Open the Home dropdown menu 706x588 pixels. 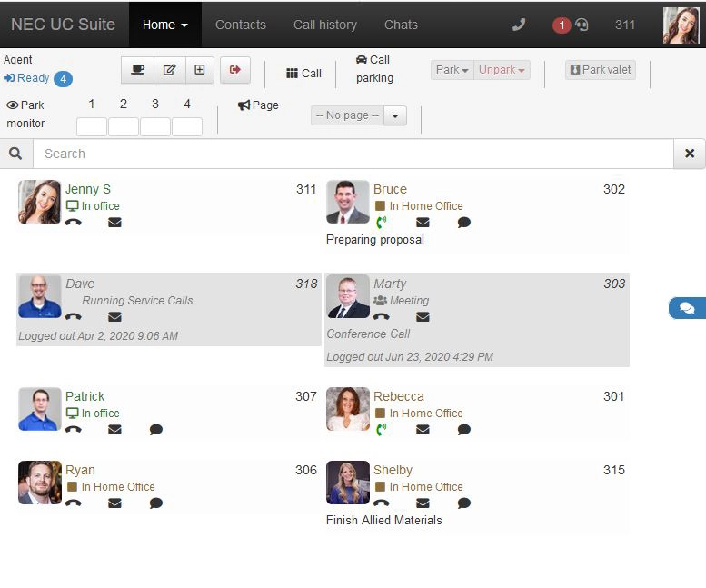[164, 25]
